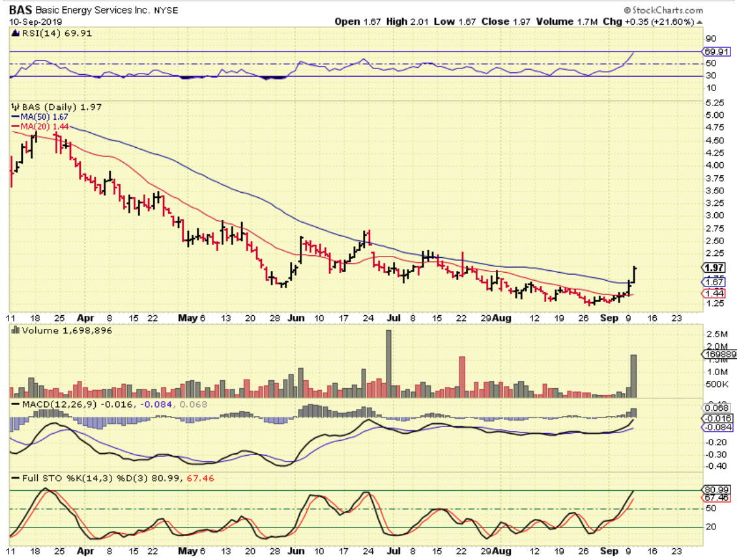This screenshot has height=560, width=737.
Task: Click the 1.25 price axis label
Action: pos(715,303)
